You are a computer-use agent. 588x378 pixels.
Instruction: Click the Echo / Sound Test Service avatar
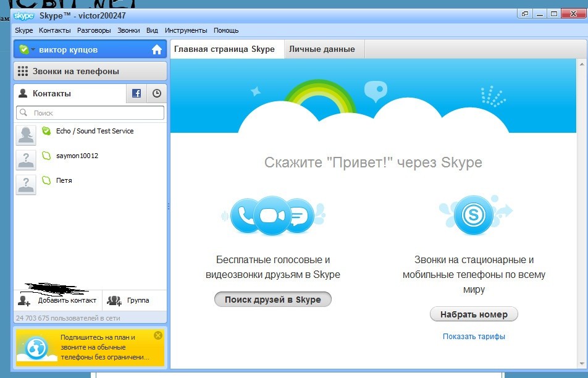pyautogui.click(x=26, y=135)
